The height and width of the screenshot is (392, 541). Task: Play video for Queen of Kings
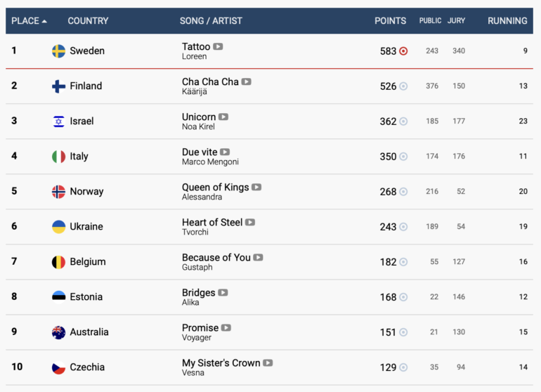coord(256,187)
